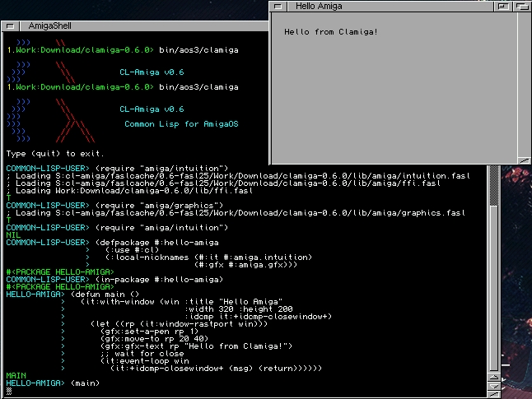Screen dimensions: 532x399
Task: Click the '(in-package #:hello-amiga)' command
Action: tap(159, 280)
